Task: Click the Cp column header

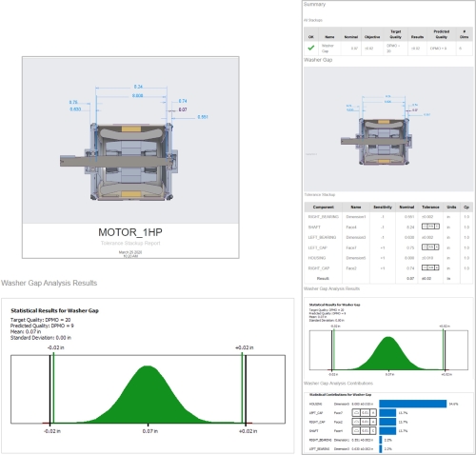Action: (x=466, y=207)
